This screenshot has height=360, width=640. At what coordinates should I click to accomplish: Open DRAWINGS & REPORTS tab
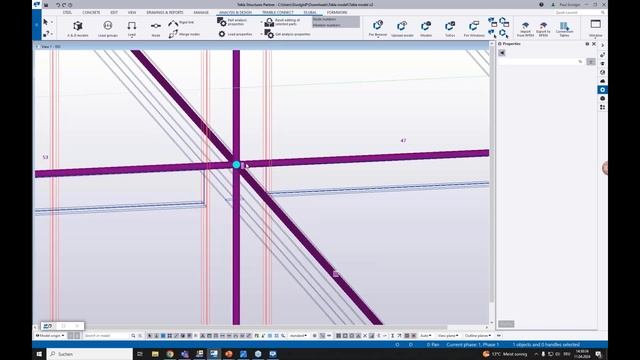(x=165, y=13)
